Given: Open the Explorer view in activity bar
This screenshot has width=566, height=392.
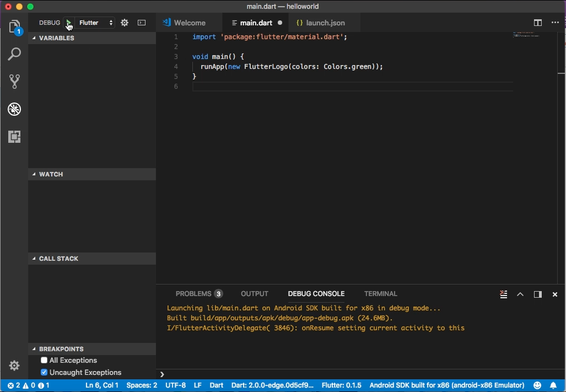Looking at the screenshot, I should tap(14, 26).
